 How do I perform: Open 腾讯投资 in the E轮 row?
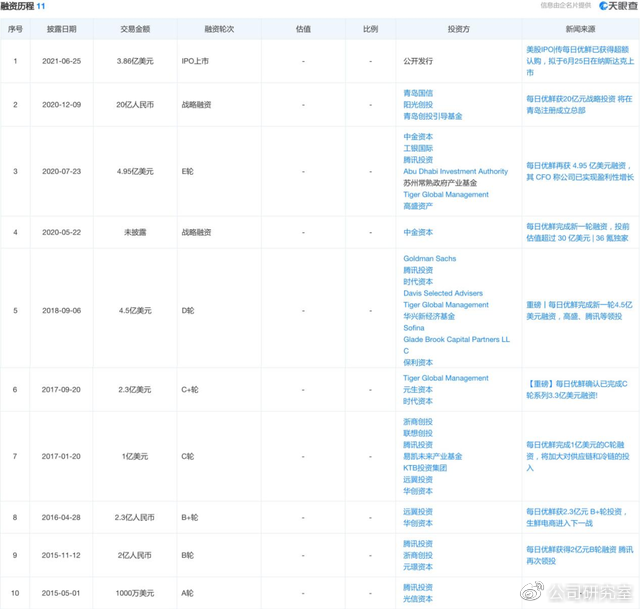click(x=418, y=160)
